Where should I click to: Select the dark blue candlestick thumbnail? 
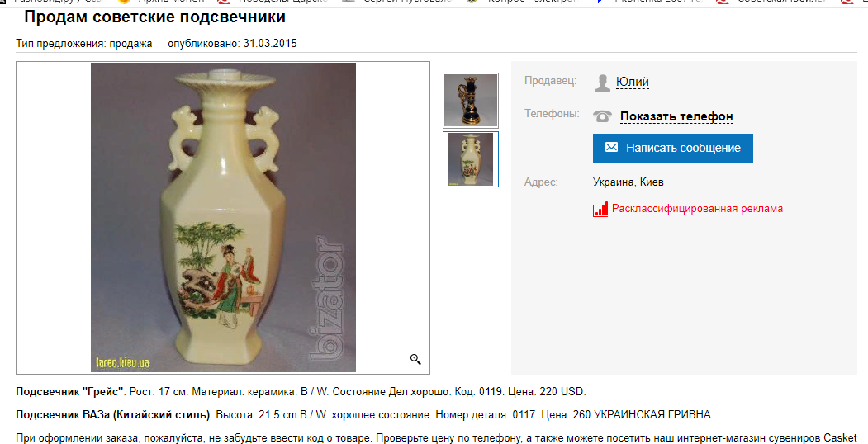(471, 101)
